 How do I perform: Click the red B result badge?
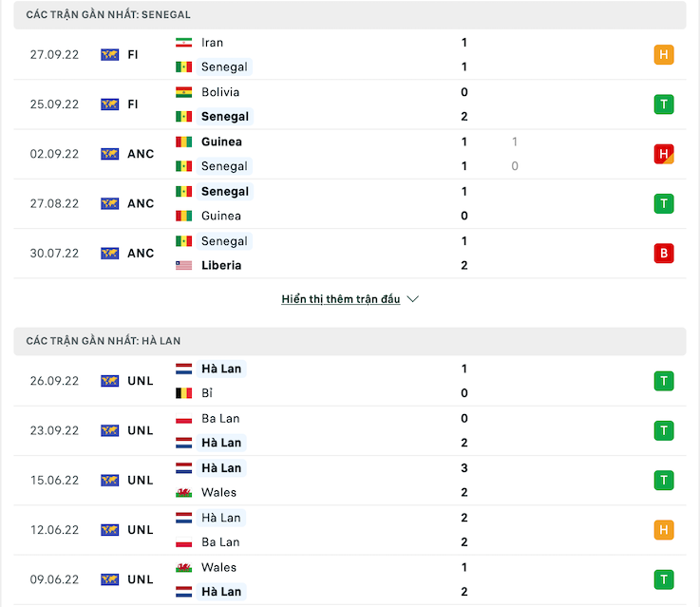[x=664, y=254]
